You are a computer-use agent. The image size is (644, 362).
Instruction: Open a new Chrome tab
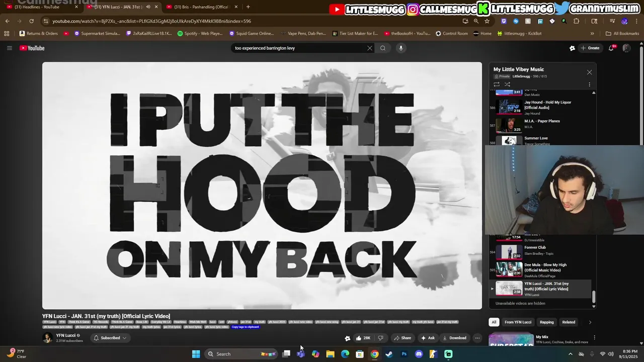(x=248, y=7)
